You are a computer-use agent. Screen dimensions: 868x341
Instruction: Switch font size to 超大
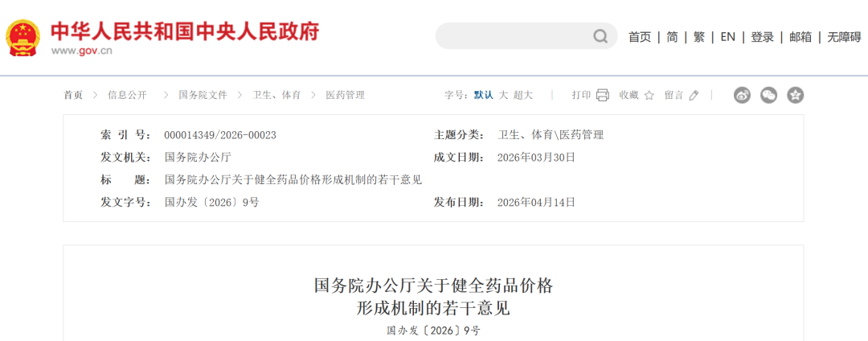(x=523, y=95)
